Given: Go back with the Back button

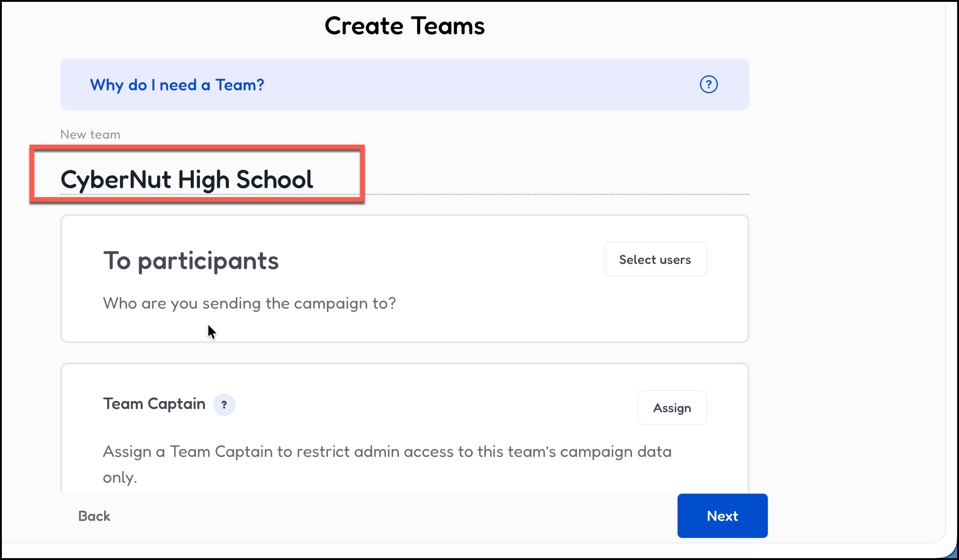Looking at the screenshot, I should [x=94, y=516].
